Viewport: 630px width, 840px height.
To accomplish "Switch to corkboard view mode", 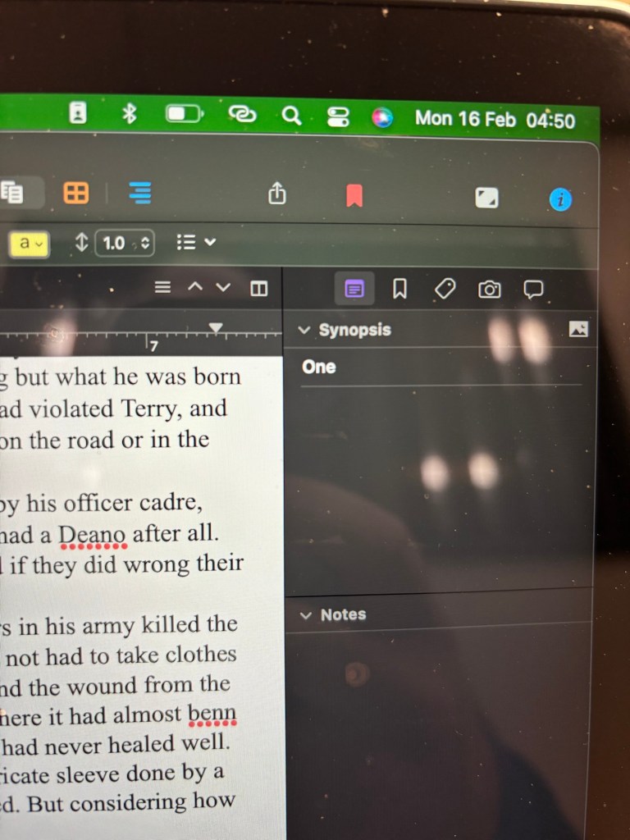I will pyautogui.click(x=76, y=193).
